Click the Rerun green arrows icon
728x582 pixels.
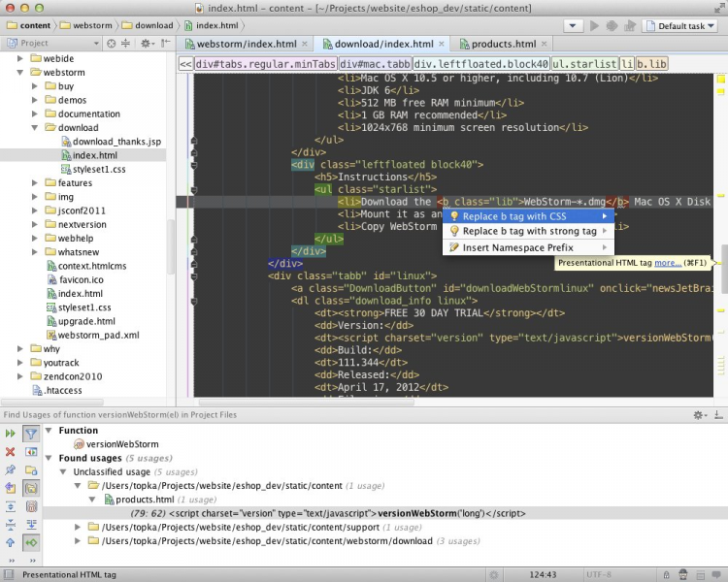click(x=11, y=434)
